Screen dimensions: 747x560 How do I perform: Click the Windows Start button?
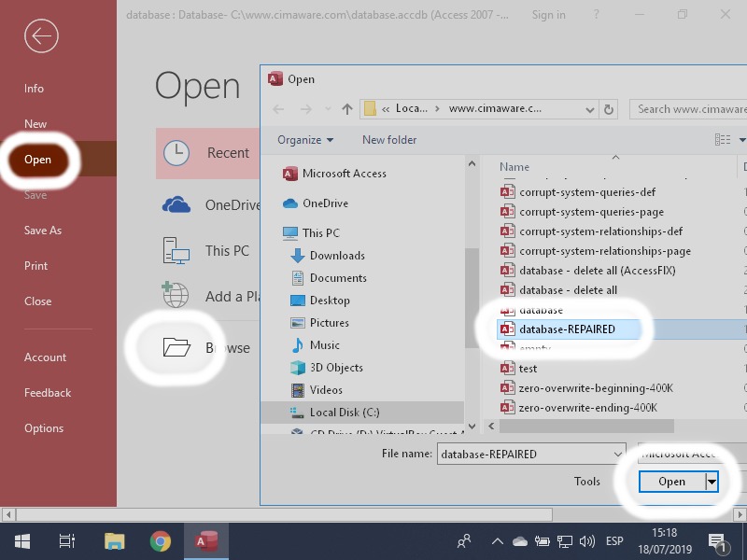click(21, 541)
